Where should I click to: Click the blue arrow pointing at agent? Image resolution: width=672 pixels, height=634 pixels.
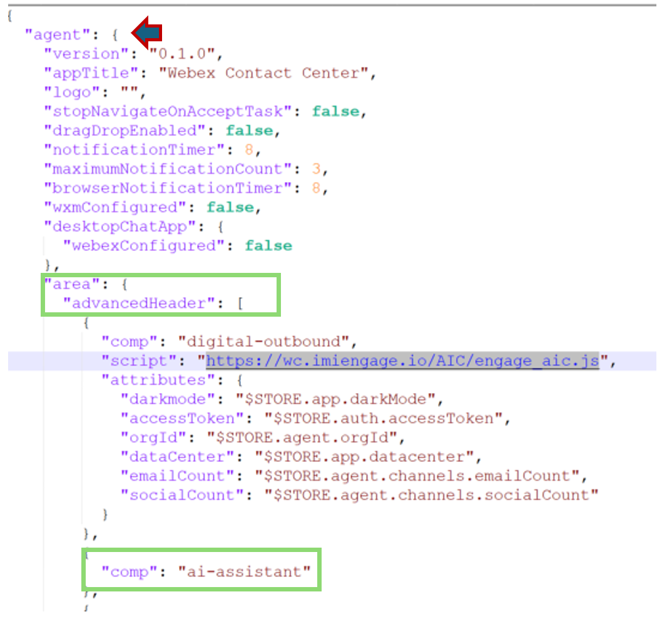tap(147, 34)
